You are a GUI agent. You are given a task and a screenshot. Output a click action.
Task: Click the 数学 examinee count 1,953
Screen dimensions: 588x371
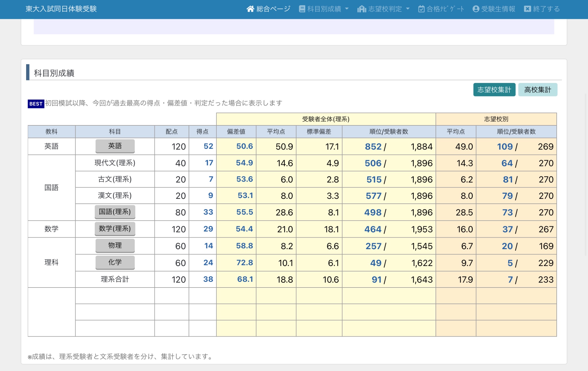tap(422, 229)
